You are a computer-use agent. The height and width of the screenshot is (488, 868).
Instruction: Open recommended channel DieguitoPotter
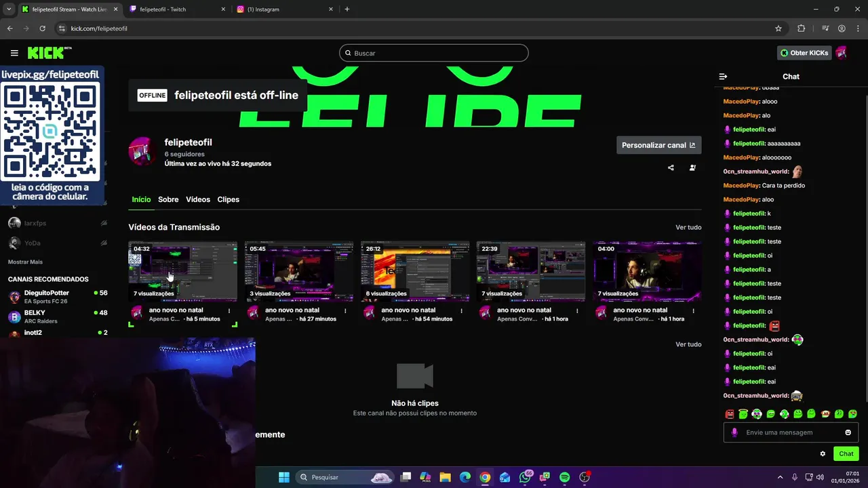pyautogui.click(x=57, y=296)
